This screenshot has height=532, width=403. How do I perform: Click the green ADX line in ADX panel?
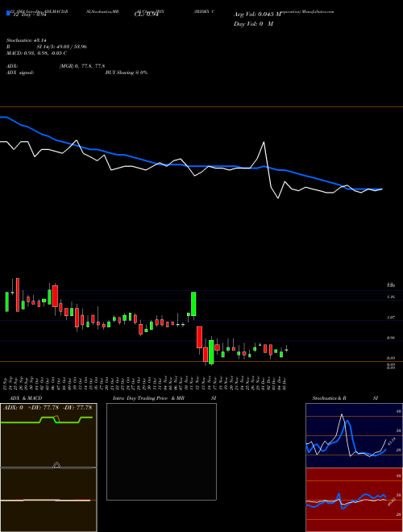pyautogui.click(x=47, y=420)
